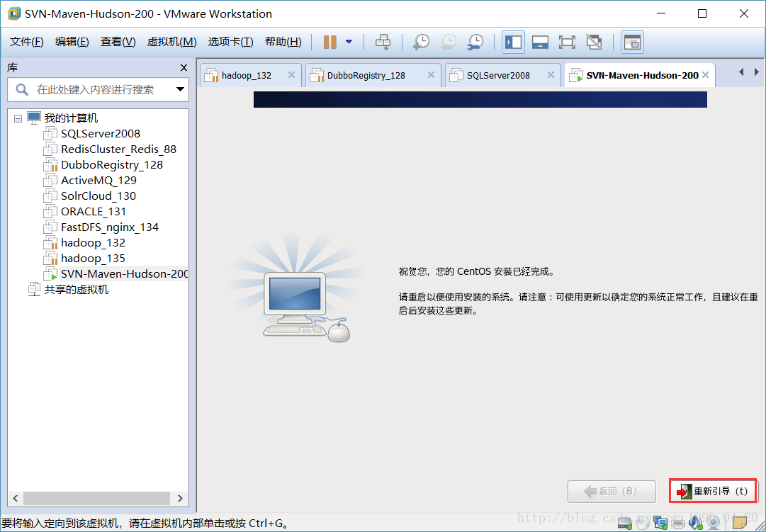Click the sound card status icon
The height and width of the screenshot is (532, 766).
[696, 523]
